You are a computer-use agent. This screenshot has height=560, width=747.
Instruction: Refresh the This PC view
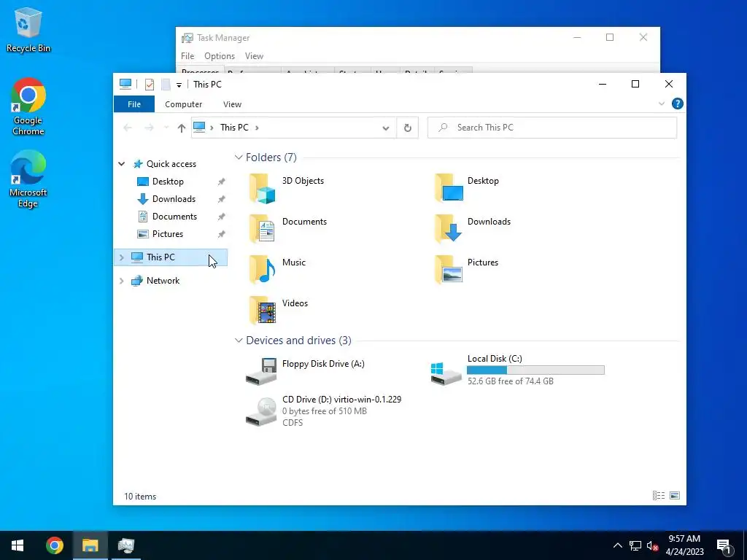(x=407, y=128)
